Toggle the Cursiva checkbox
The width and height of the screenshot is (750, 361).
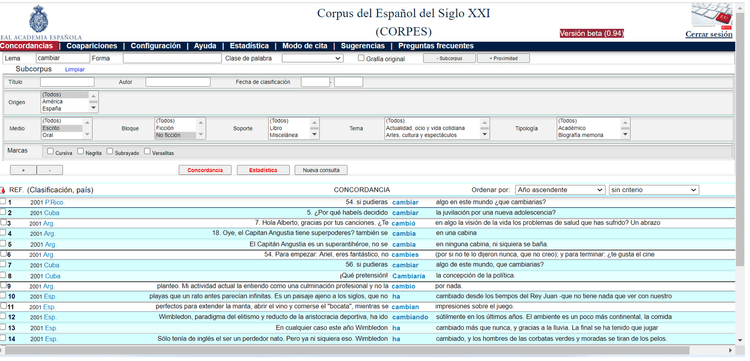50,152
